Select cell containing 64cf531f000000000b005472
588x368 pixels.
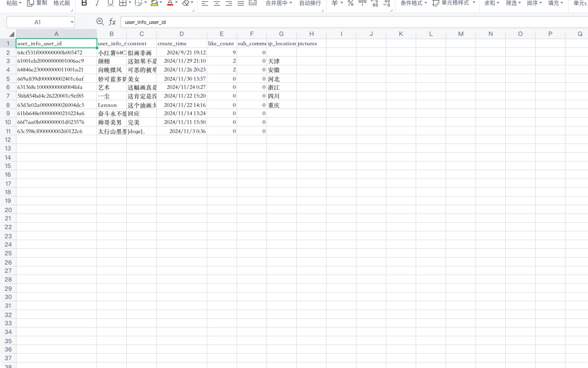point(57,52)
